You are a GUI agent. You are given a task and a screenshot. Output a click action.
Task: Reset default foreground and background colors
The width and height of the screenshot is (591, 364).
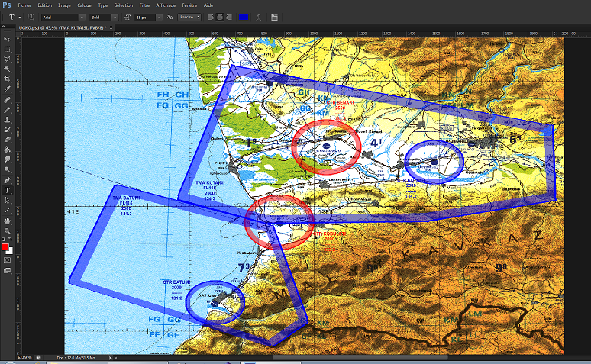click(x=4, y=240)
